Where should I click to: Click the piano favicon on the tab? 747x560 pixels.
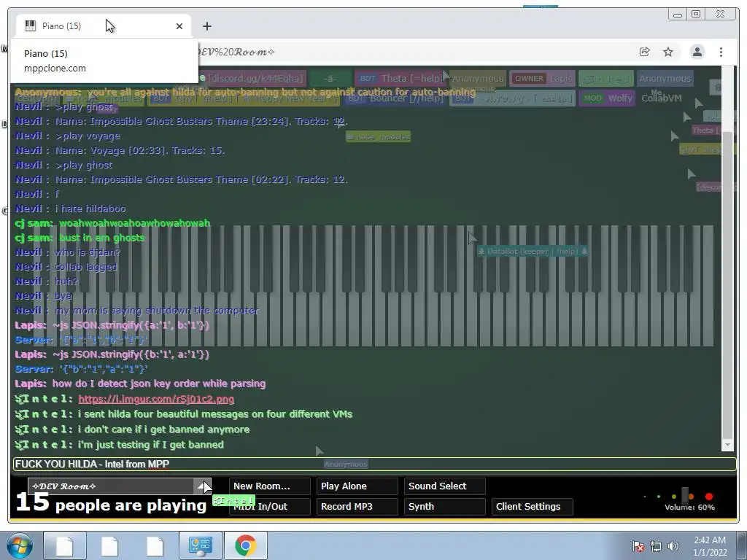(31, 26)
